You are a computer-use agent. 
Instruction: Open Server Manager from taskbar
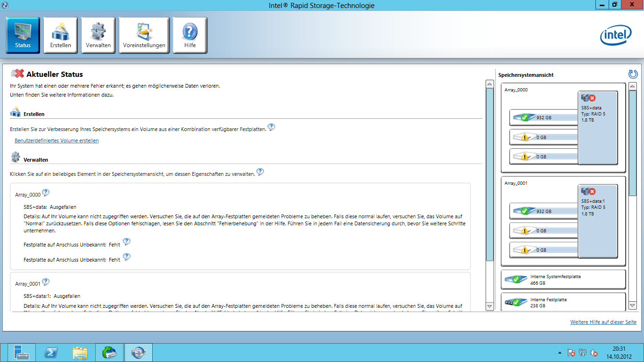pyautogui.click(x=22, y=353)
